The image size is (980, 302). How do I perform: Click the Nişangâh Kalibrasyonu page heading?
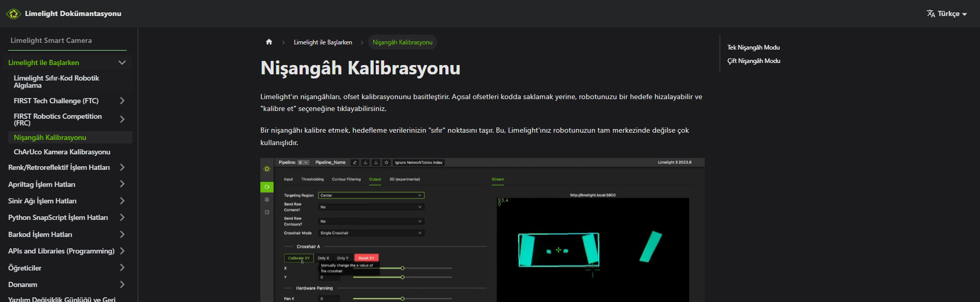click(x=360, y=68)
